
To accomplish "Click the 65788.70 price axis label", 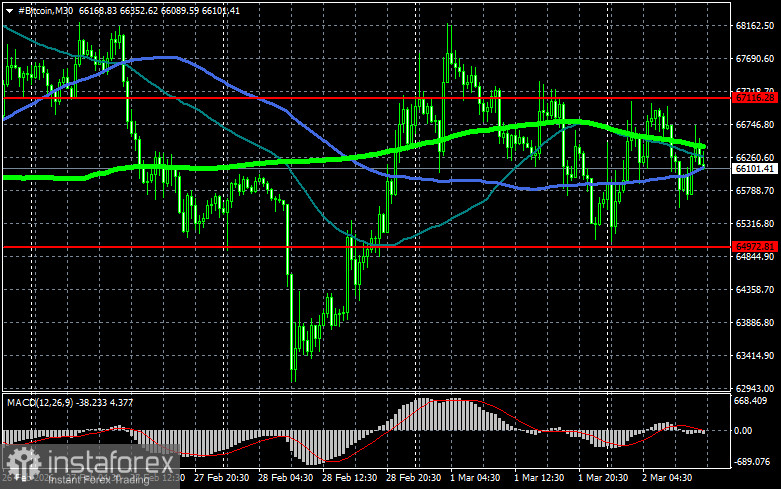I will tap(755, 191).
